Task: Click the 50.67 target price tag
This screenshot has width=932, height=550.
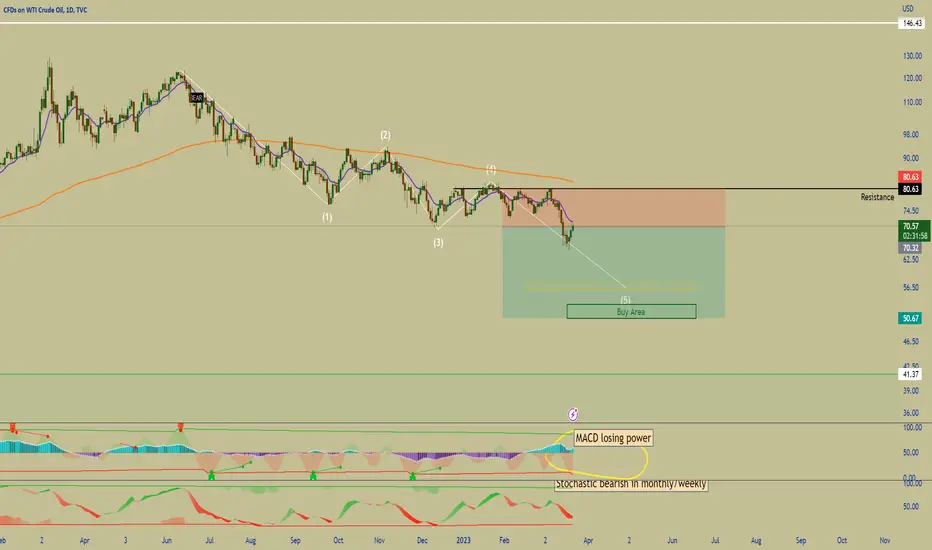Action: [x=910, y=319]
